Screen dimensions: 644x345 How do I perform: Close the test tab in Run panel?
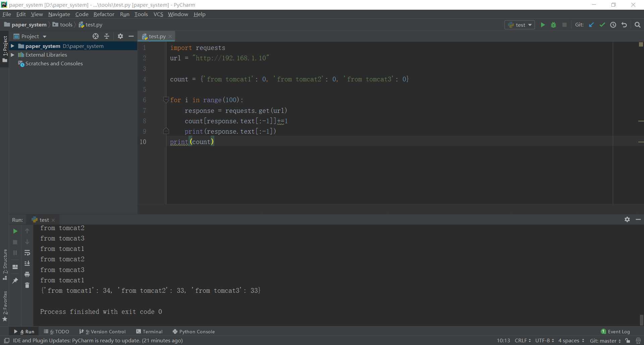[x=53, y=220]
